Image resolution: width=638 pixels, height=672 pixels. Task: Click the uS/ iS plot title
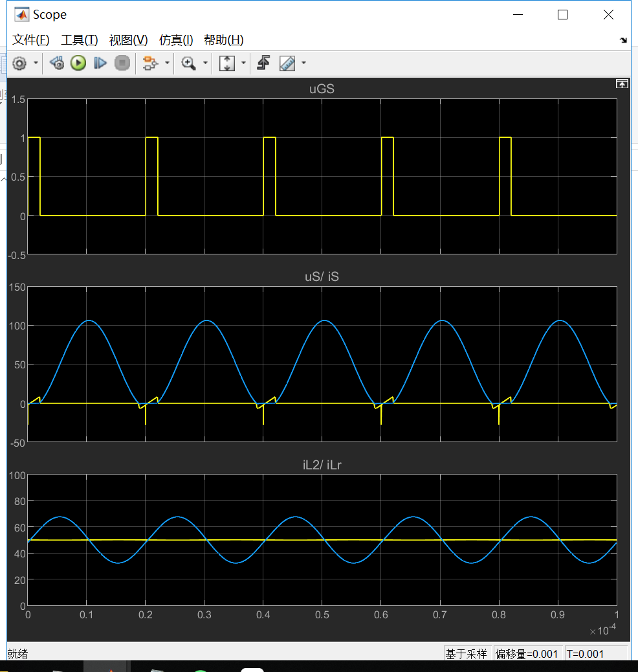[322, 276]
